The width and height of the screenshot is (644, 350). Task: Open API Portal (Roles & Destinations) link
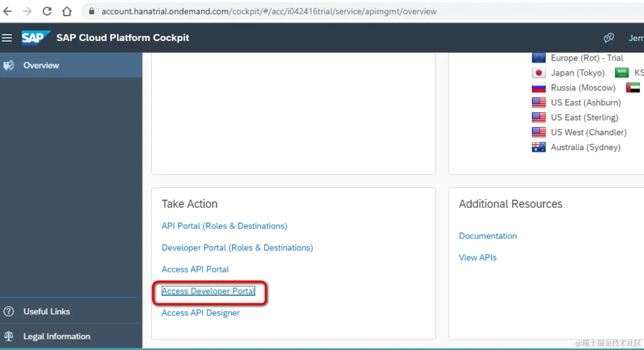point(224,226)
